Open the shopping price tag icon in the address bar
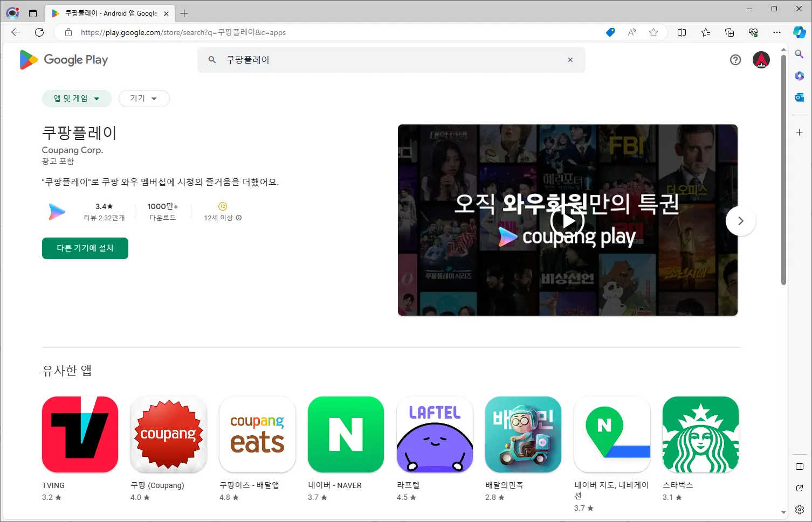This screenshot has width=812, height=522. coord(610,32)
